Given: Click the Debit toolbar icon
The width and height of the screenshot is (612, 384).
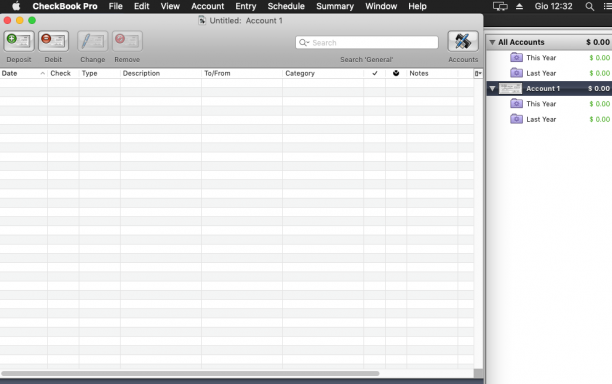Looking at the screenshot, I should click(53, 41).
